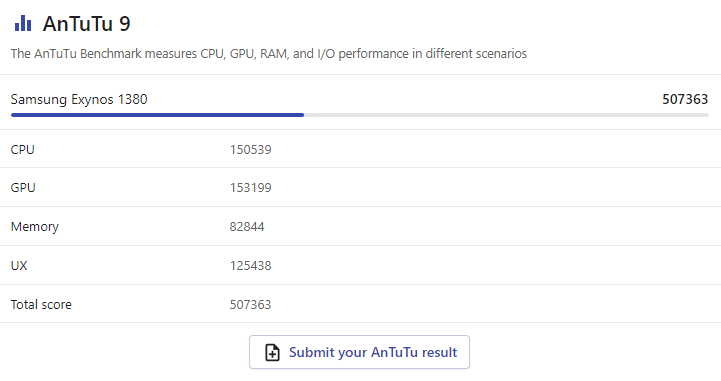Select the CPU score value 150539
This screenshot has height=381, width=721.
pyautogui.click(x=251, y=150)
